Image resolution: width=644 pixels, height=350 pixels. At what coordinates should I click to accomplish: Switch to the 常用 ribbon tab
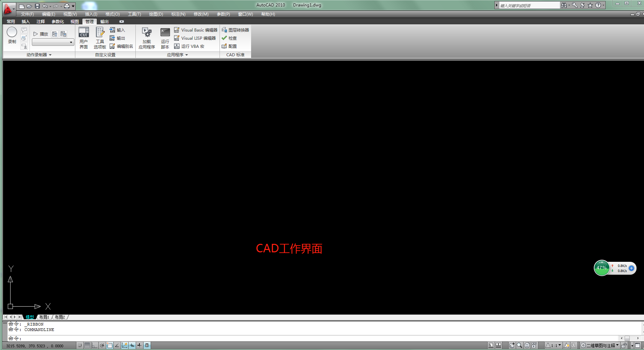11,21
